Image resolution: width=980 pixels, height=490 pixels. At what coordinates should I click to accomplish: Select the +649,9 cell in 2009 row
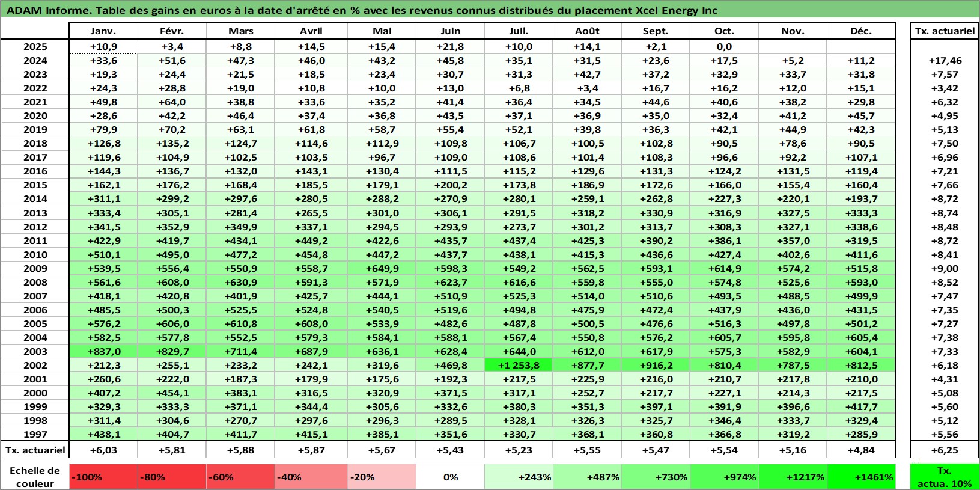382,268
